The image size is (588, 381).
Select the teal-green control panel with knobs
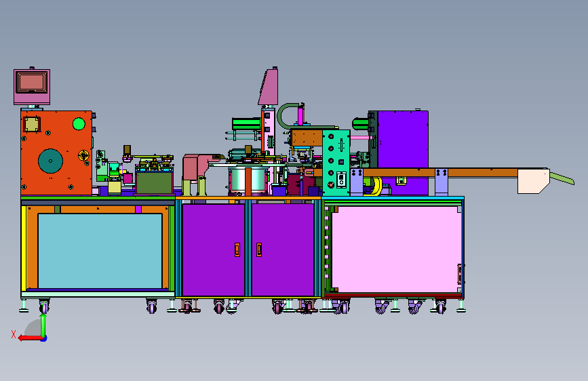[336, 163]
